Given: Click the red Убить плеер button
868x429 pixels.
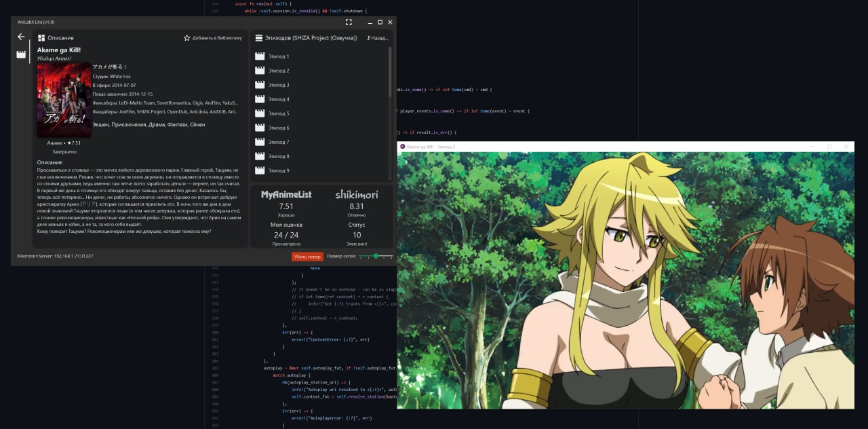Looking at the screenshot, I should pos(307,257).
